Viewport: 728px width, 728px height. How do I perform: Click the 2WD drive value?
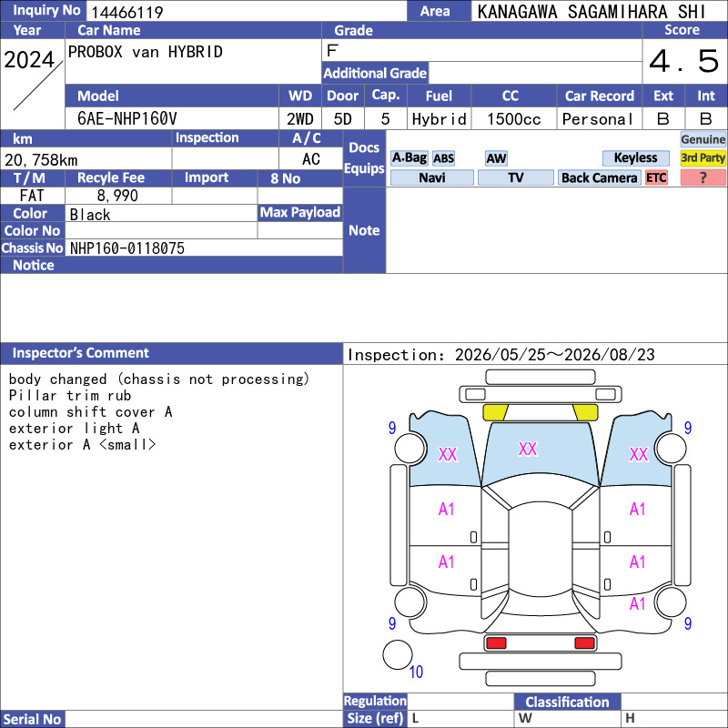tap(300, 119)
